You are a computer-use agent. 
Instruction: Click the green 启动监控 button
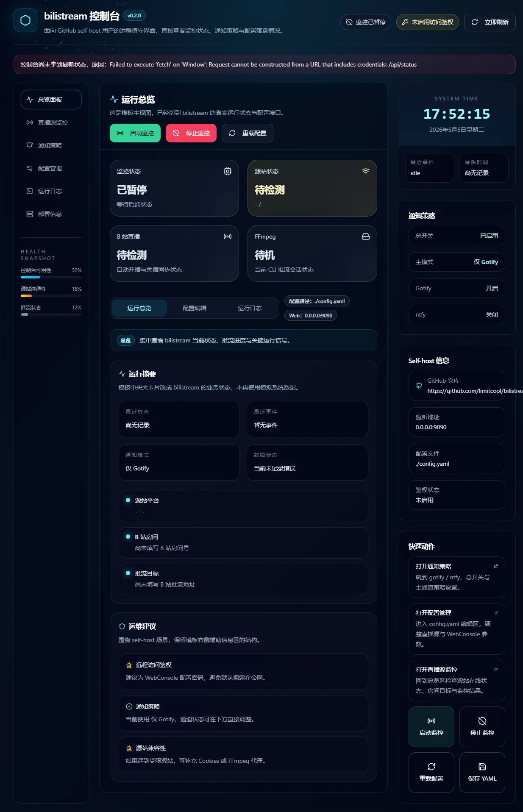[x=135, y=133]
